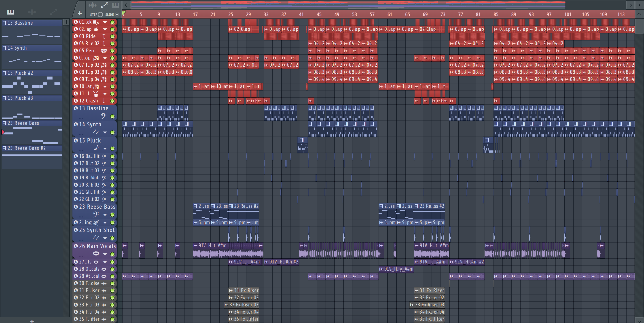Add a new pattern with bottom plus
644x323 pixels.
click(32, 321)
